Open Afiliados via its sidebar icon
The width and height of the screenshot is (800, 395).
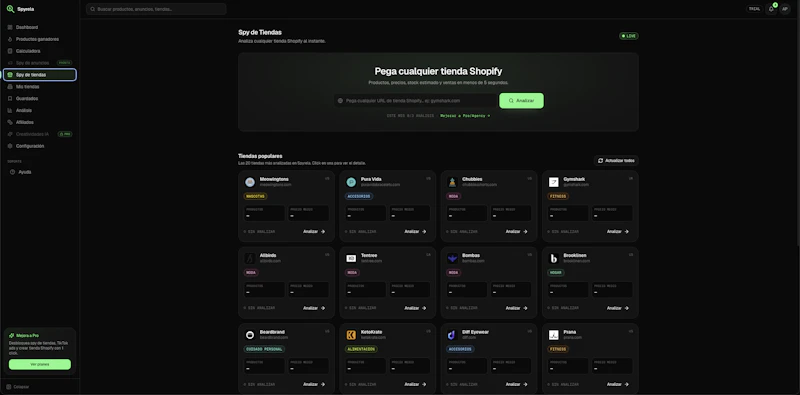(10, 122)
